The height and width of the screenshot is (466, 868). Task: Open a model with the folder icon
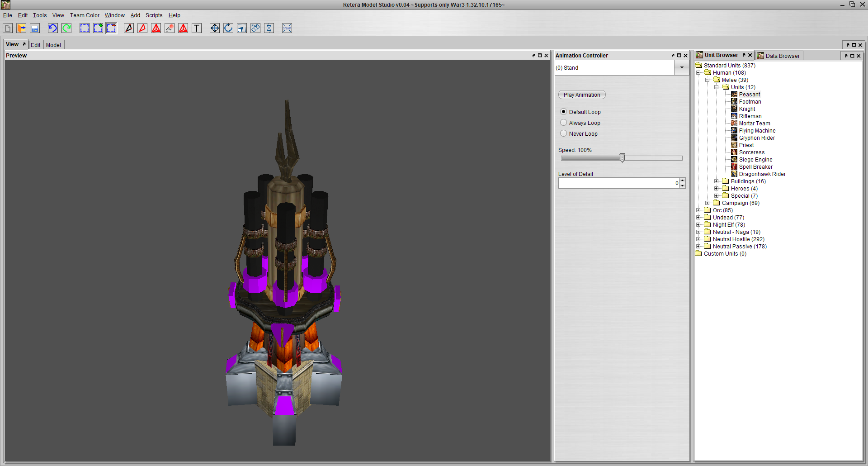[x=21, y=28]
